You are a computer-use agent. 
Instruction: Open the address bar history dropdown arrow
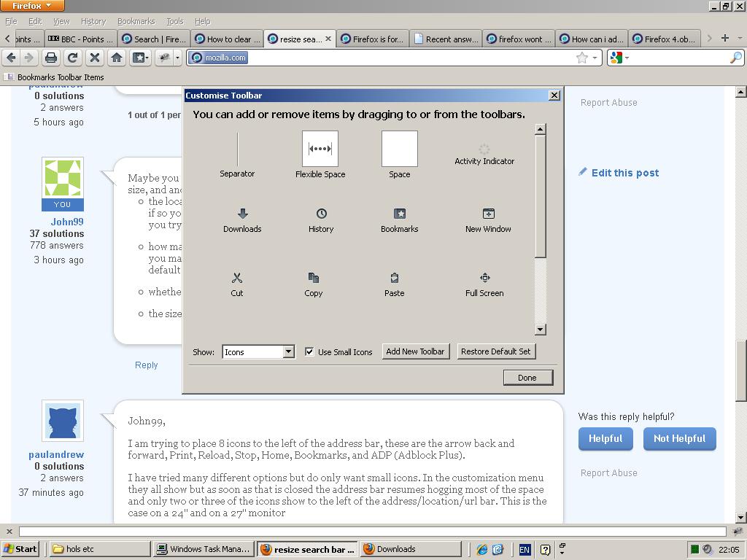click(x=595, y=58)
